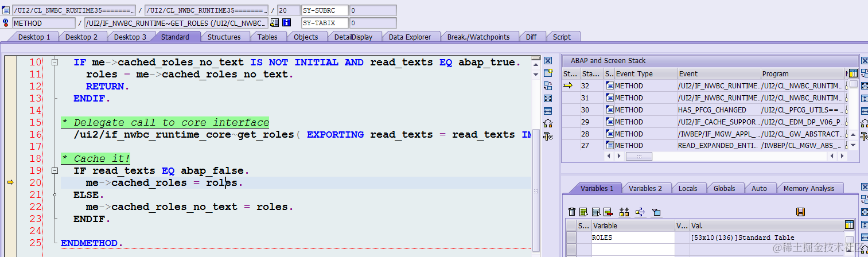Image resolution: width=868 pixels, height=257 pixels.
Task: Click the ELSE fold marker at line 21
Action: (x=55, y=194)
